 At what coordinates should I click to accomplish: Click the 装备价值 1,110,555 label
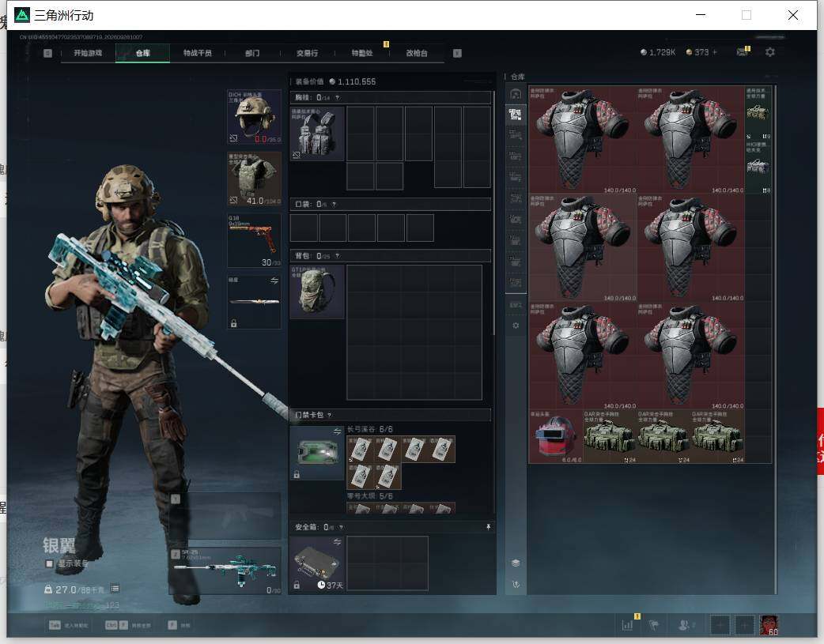336,81
